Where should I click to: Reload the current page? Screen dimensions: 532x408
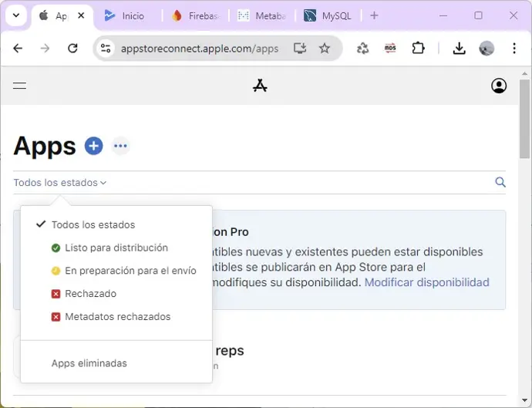pyautogui.click(x=72, y=49)
